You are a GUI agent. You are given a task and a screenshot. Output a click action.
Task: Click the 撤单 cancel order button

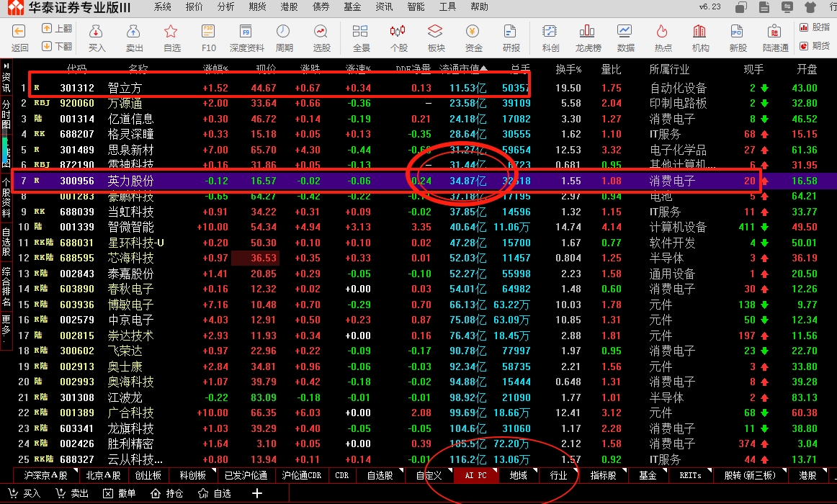pyautogui.click(x=119, y=493)
